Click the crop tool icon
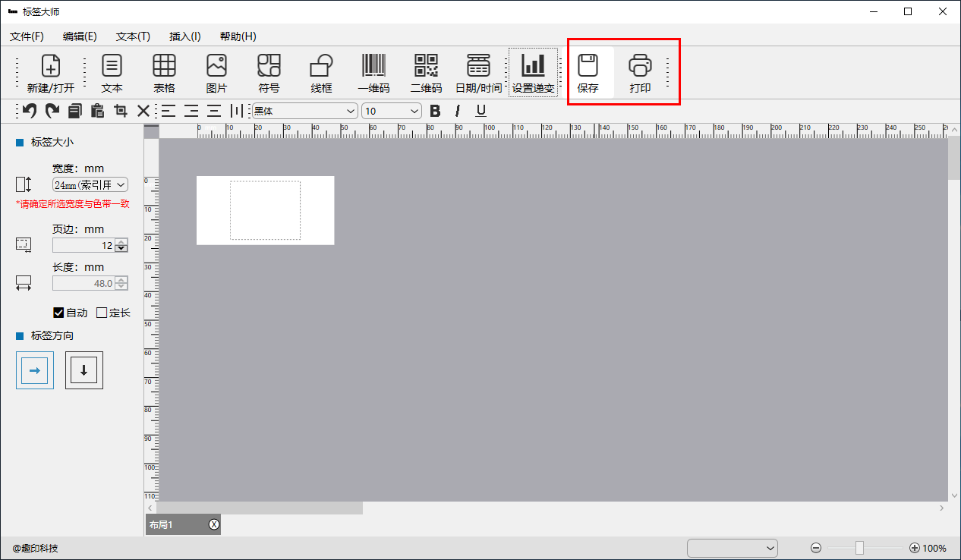 coord(120,111)
